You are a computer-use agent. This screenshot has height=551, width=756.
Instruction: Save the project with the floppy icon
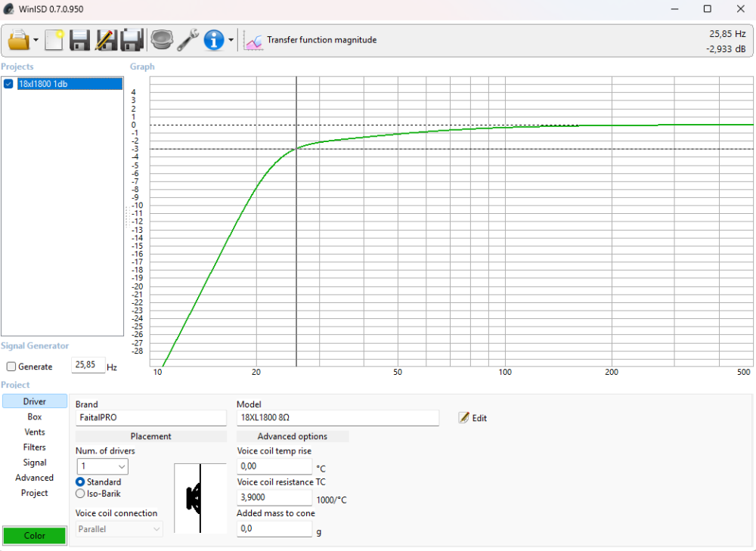pos(80,40)
